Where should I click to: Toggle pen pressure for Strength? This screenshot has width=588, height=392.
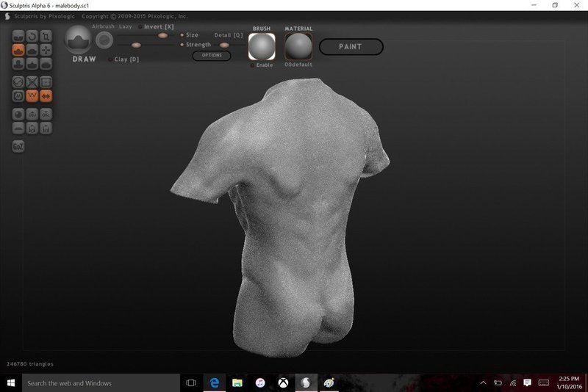point(182,45)
